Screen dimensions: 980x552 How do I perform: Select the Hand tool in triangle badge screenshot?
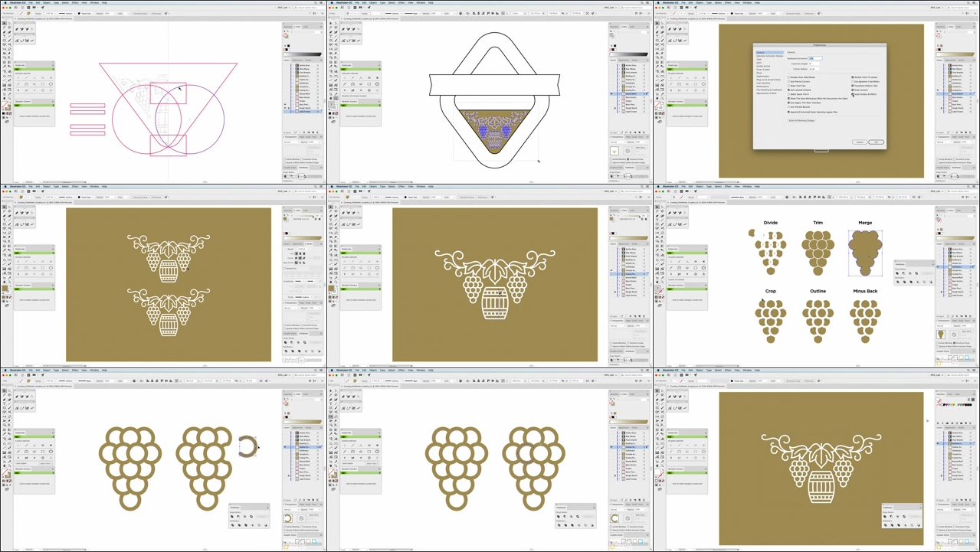[x=329, y=98]
